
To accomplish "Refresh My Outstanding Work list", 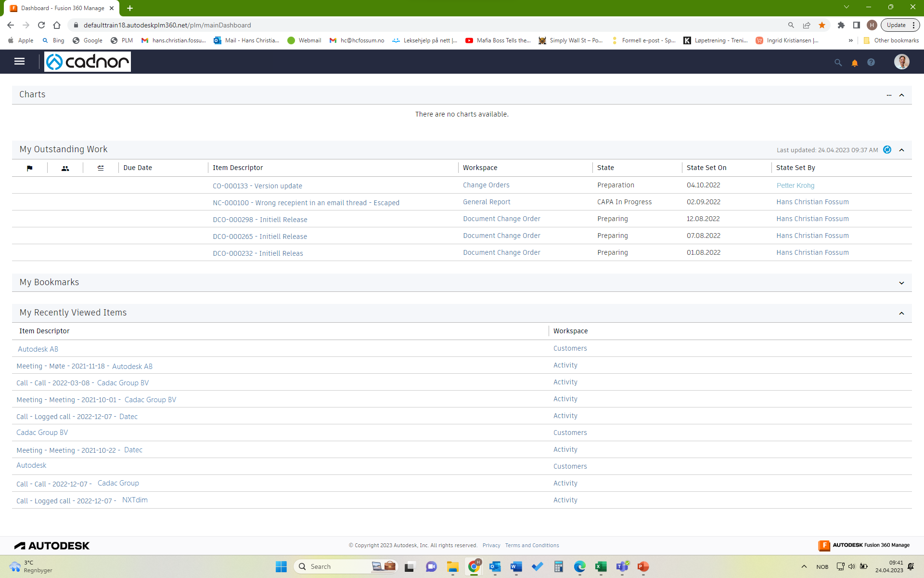I will (x=887, y=150).
